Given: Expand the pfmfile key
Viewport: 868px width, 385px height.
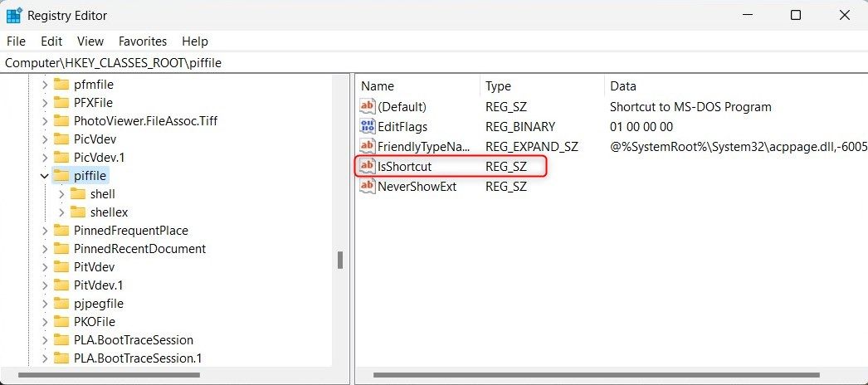Looking at the screenshot, I should coord(46,85).
